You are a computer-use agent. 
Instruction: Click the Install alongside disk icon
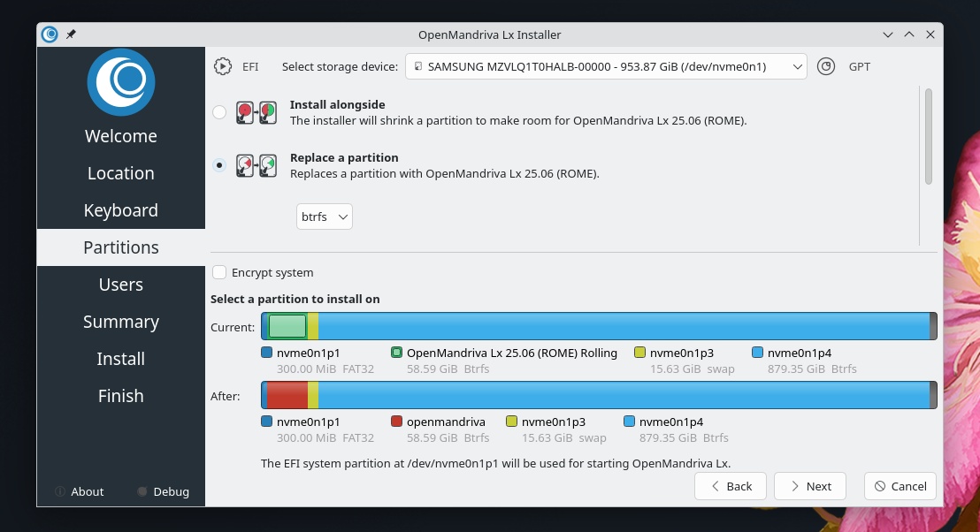(x=256, y=112)
